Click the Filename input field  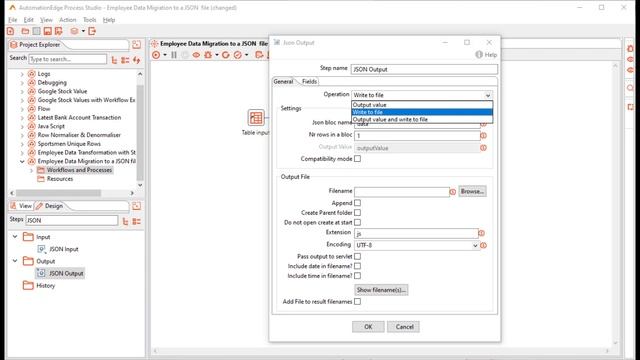point(402,192)
